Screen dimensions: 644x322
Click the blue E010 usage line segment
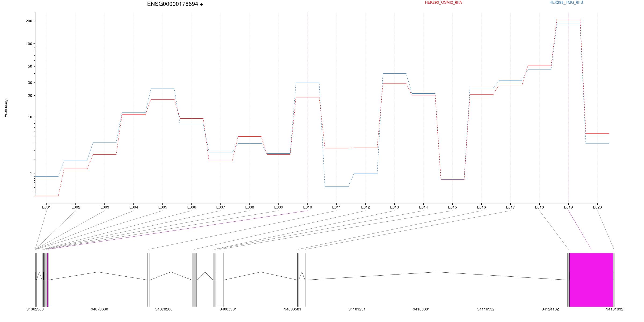[308, 83]
